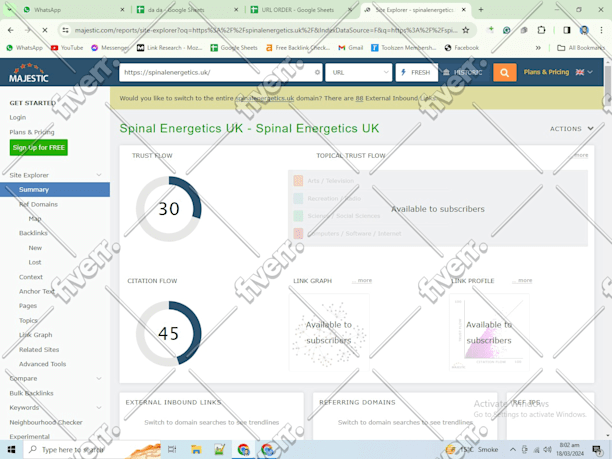
Task: Click the Majestic logo
Action: point(29,73)
